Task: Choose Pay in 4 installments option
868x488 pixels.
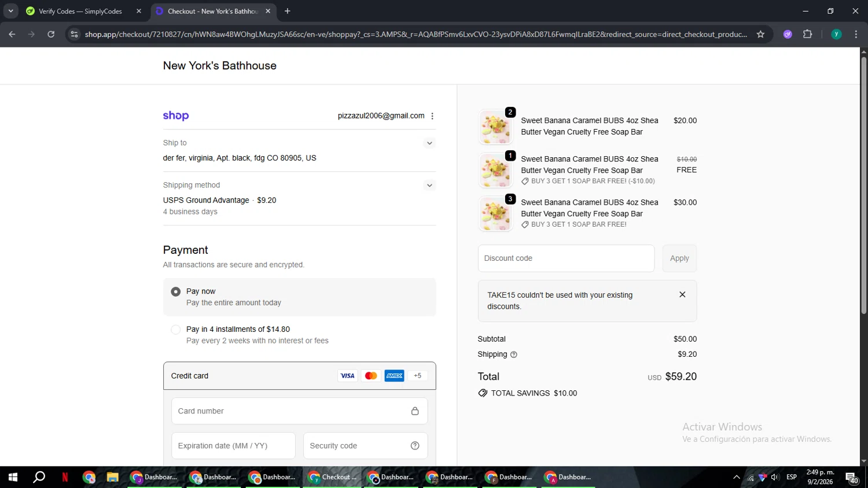Action: click(175, 330)
